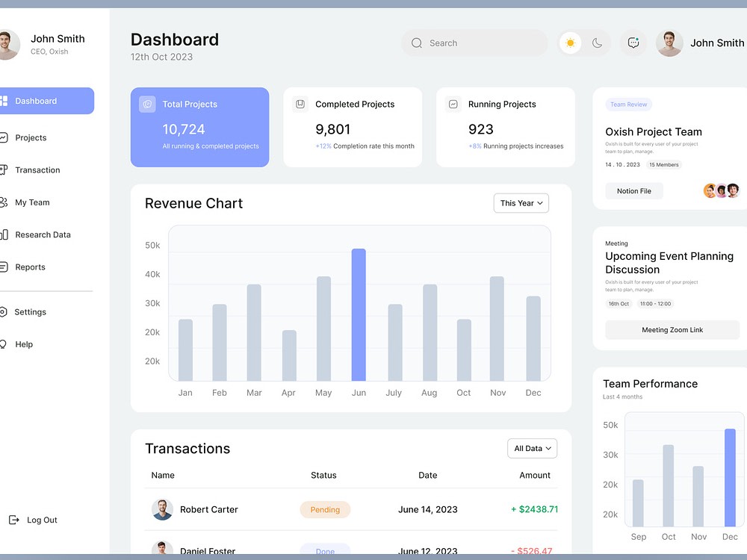Click the Dashboard grid icon in sidebar
The image size is (747, 560).
pyautogui.click(x=4, y=101)
